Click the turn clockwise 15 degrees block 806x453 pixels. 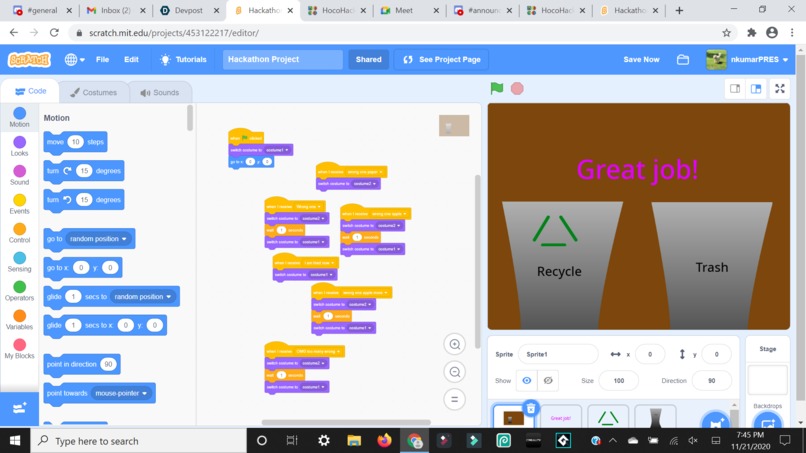pyautogui.click(x=84, y=171)
